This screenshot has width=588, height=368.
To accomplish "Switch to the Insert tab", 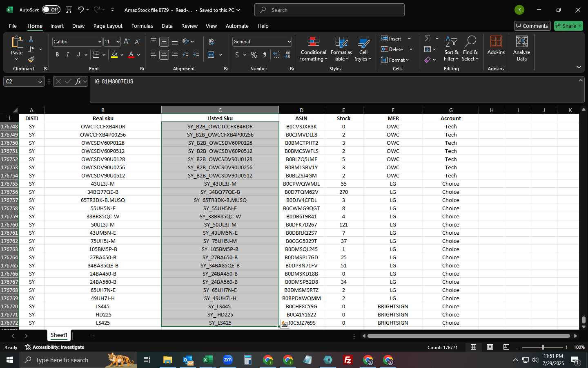I will point(57,26).
